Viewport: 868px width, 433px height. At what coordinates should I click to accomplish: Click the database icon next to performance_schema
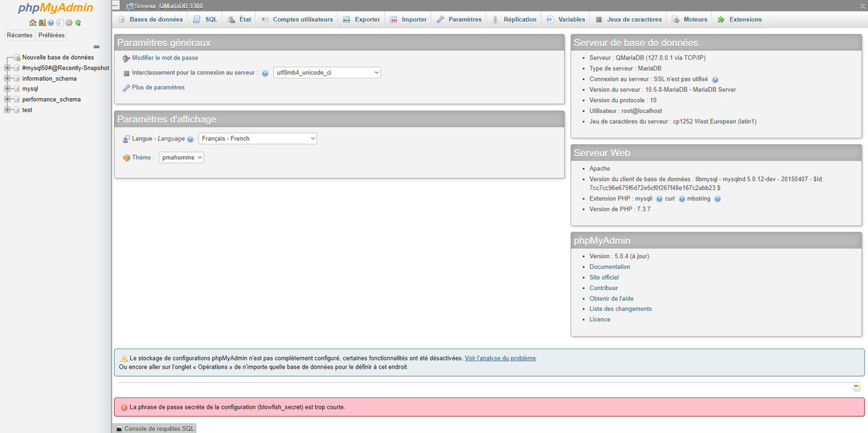pyautogui.click(x=17, y=100)
